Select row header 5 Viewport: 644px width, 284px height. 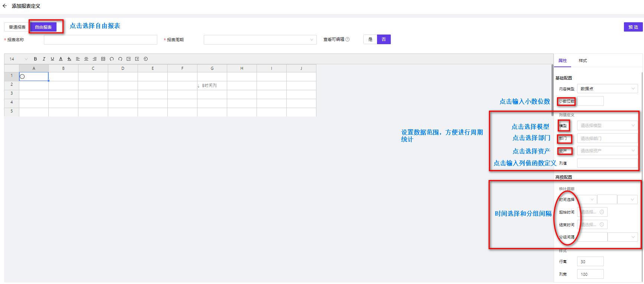click(x=12, y=112)
